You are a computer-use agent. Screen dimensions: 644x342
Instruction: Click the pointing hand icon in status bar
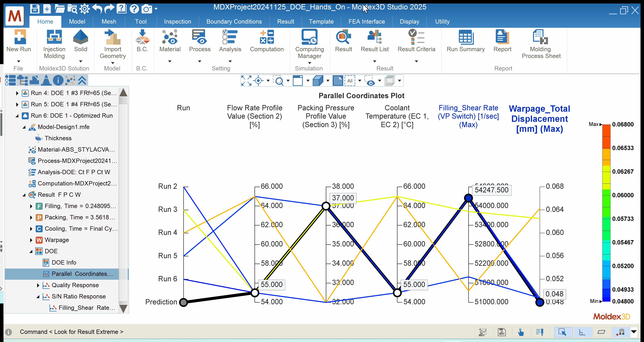(x=521, y=332)
